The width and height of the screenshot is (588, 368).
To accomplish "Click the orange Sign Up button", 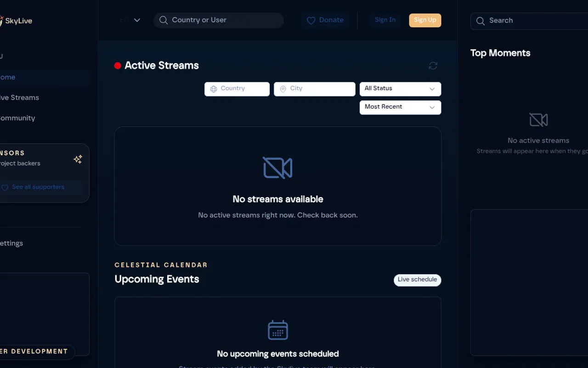I will (425, 20).
